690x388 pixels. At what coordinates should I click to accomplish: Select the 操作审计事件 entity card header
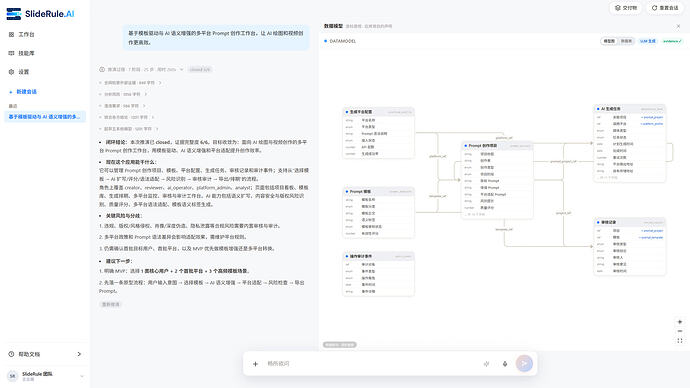coord(378,256)
